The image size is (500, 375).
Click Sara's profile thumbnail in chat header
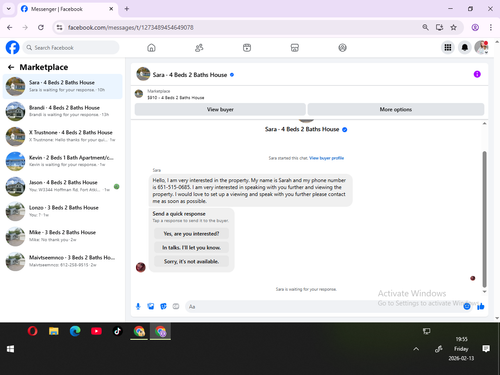(x=143, y=74)
